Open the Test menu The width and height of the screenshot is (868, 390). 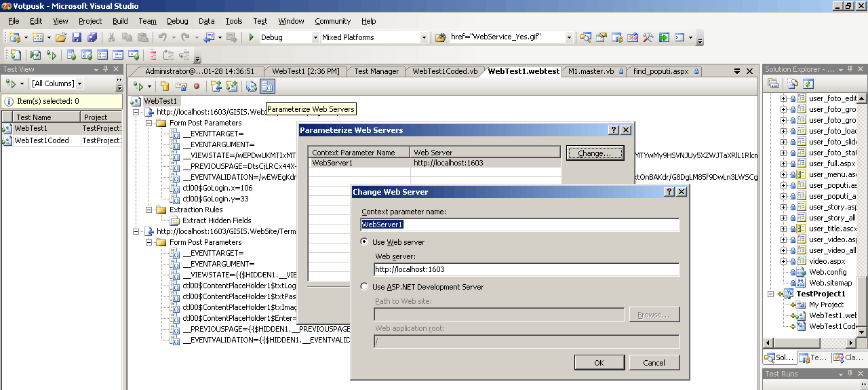260,21
